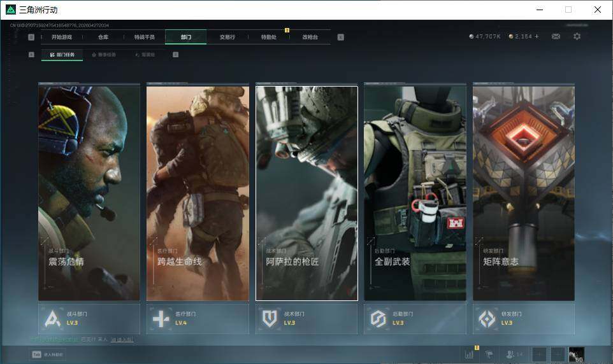The width and height of the screenshot is (613, 364).
Task: Add currency with the plus button
Action: [x=537, y=37]
